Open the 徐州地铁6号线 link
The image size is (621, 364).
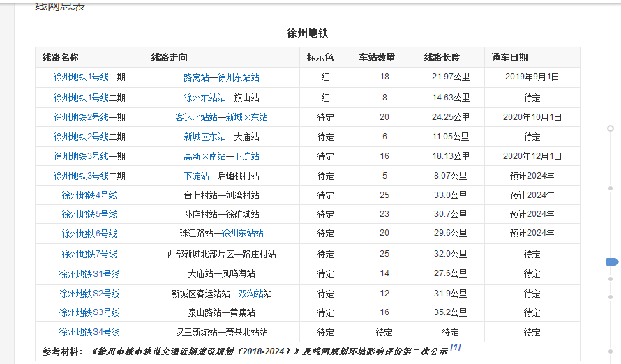pyautogui.click(x=89, y=234)
